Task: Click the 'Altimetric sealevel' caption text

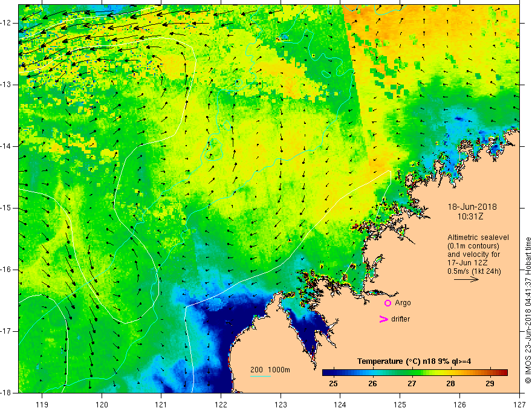Action: coord(478,238)
